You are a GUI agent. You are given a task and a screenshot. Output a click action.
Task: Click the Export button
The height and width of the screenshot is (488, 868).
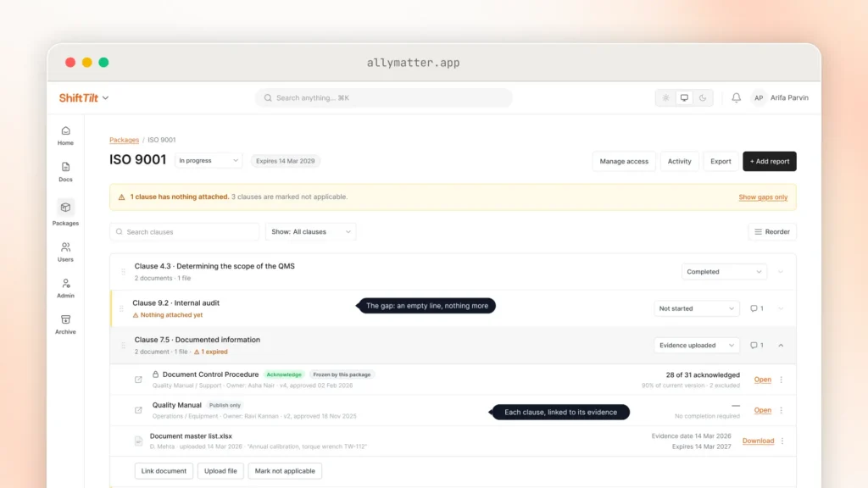pyautogui.click(x=721, y=161)
